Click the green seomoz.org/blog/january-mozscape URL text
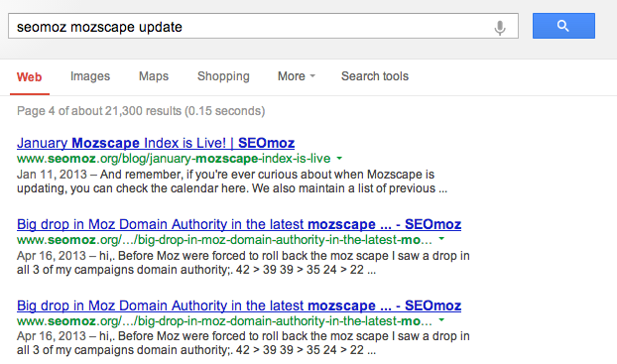 [174, 159]
